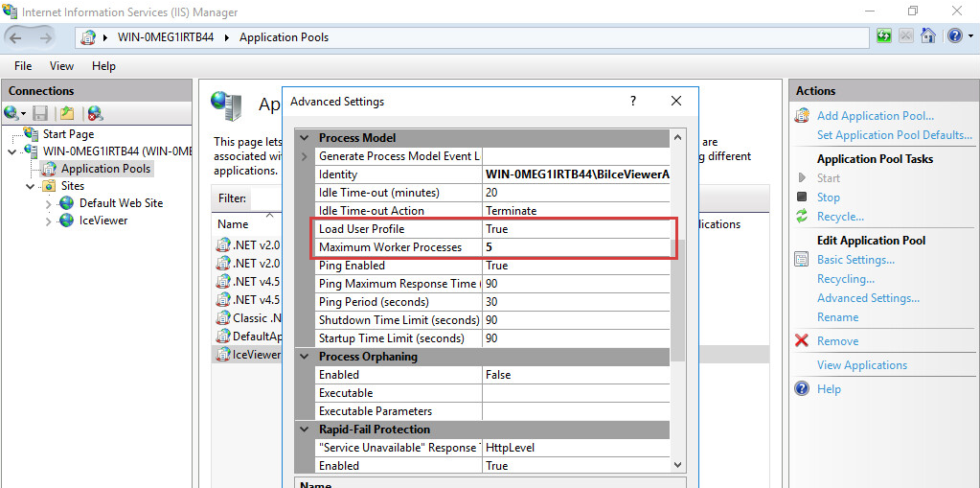This screenshot has height=488, width=980.
Task: Click the Up folder icon in Connections toolbar
Action: coord(67,113)
